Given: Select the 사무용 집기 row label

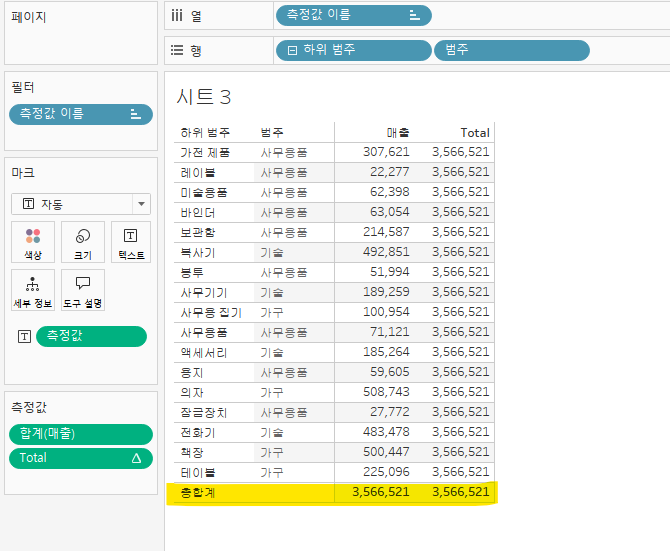Looking at the screenshot, I should pos(211,313).
